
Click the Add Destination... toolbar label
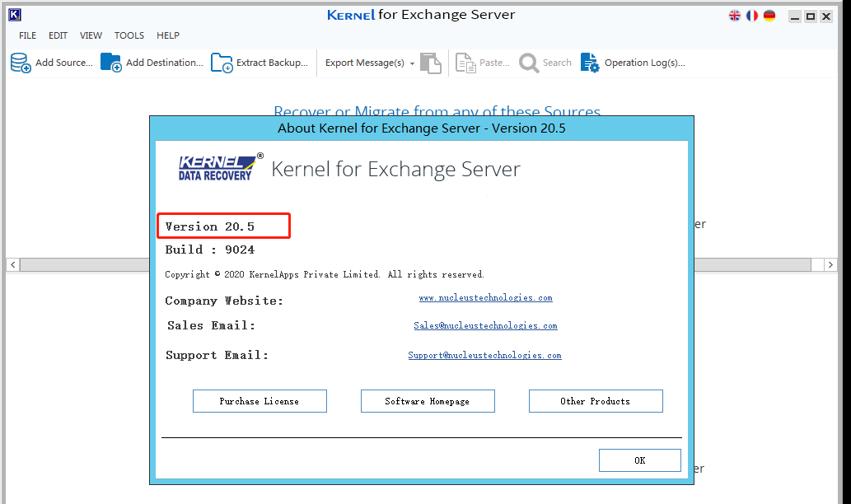click(x=165, y=63)
